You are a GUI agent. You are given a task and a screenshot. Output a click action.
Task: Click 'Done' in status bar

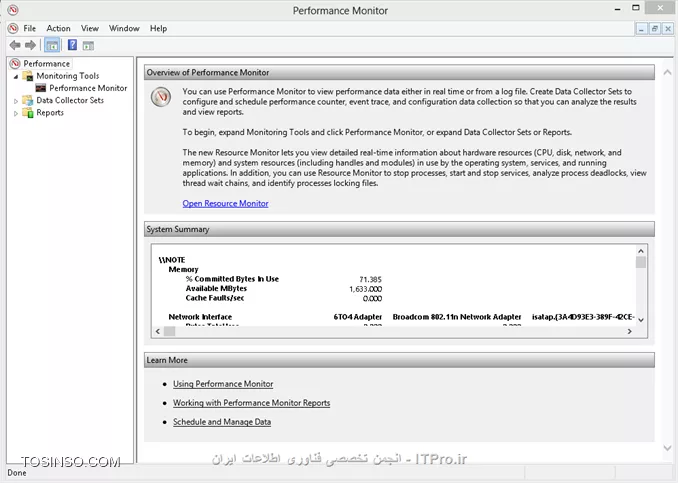point(17,473)
